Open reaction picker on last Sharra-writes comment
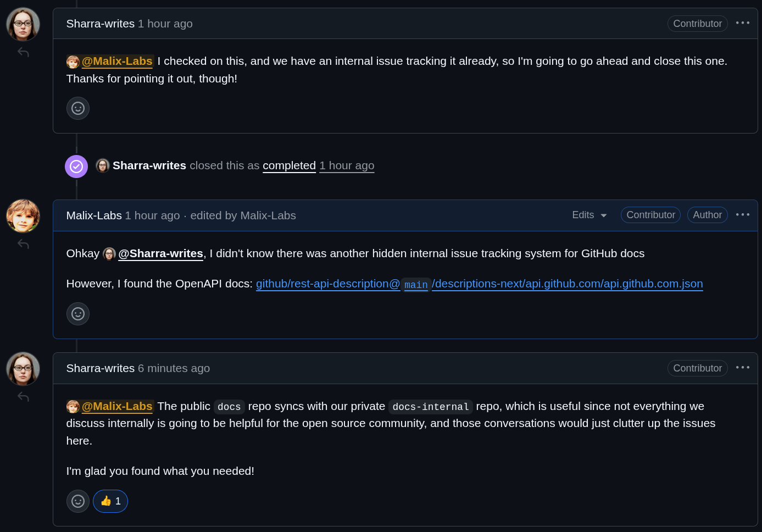This screenshot has width=762, height=532. 78,501
